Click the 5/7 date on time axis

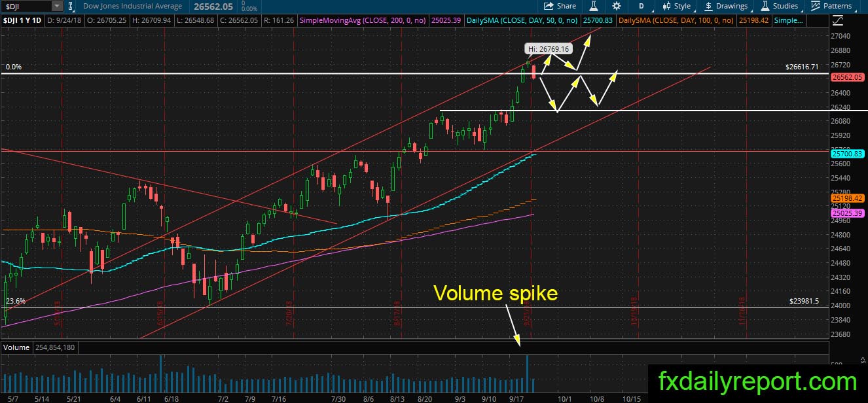(12, 398)
